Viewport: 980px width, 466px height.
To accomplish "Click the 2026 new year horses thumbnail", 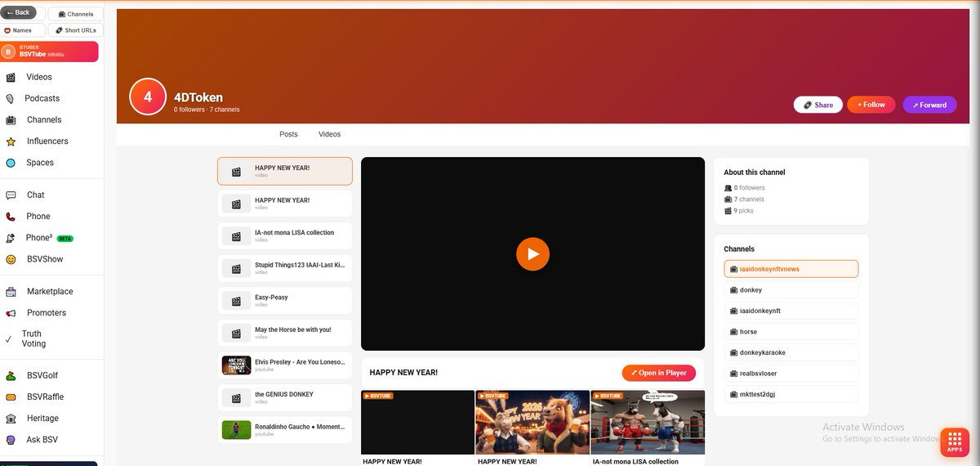I will (532, 422).
